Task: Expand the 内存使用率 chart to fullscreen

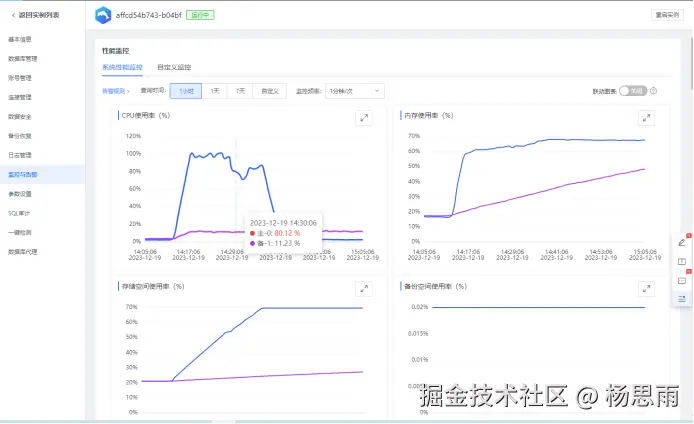Action: (646, 118)
